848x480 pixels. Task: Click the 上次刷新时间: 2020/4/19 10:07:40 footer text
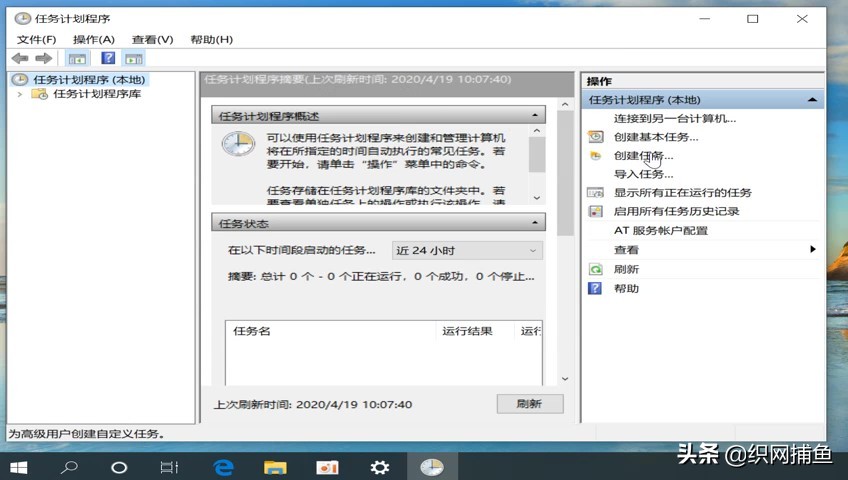[x=313, y=404]
